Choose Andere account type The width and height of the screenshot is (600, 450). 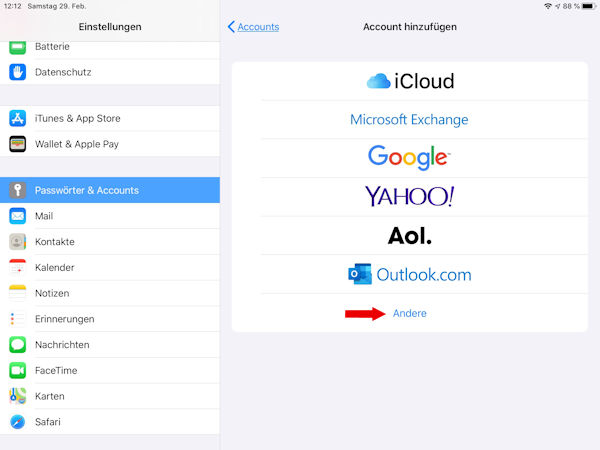409,314
